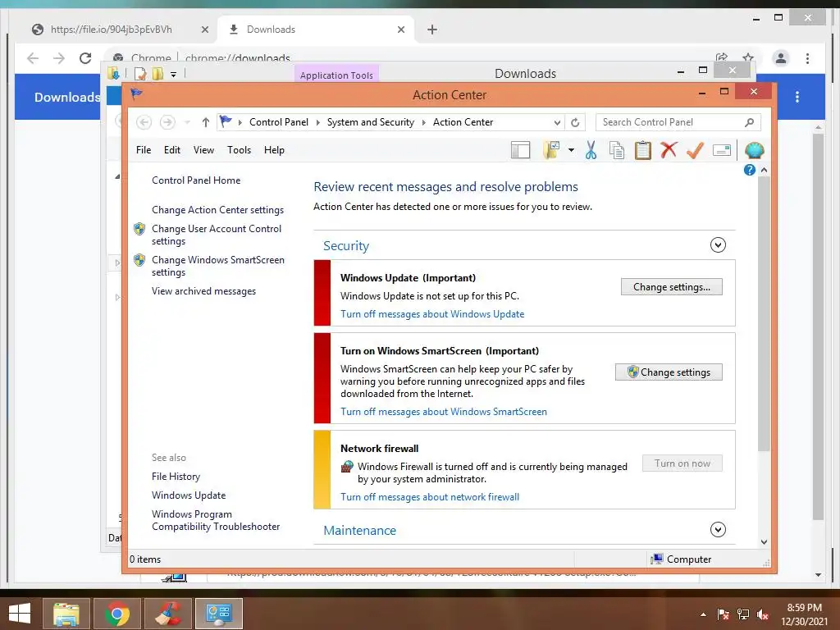Open the Tools menu
Image resolution: width=840 pixels, height=630 pixels.
pyautogui.click(x=239, y=150)
